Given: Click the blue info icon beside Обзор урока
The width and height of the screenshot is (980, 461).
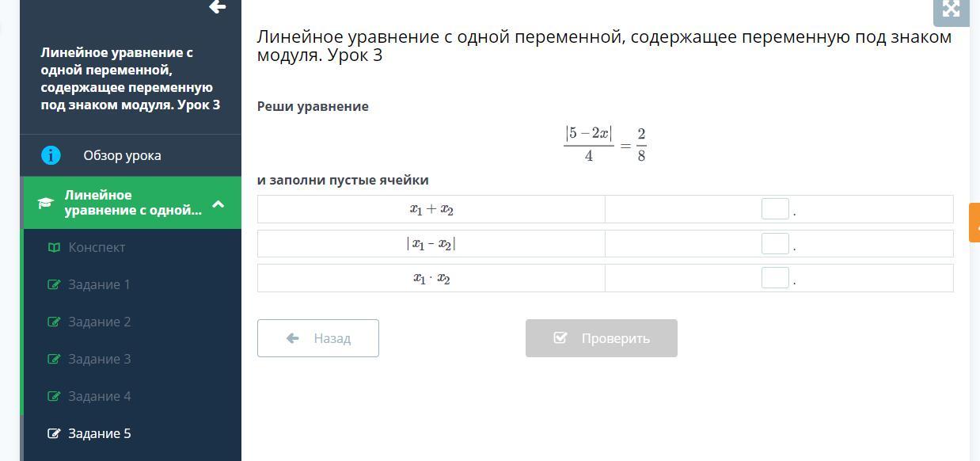Looking at the screenshot, I should 51,155.
